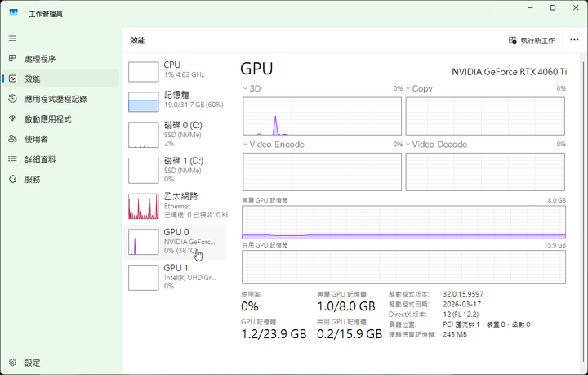The image size is (588, 375).
Task: Click driver date 2026-03-17
Action: pos(461,305)
